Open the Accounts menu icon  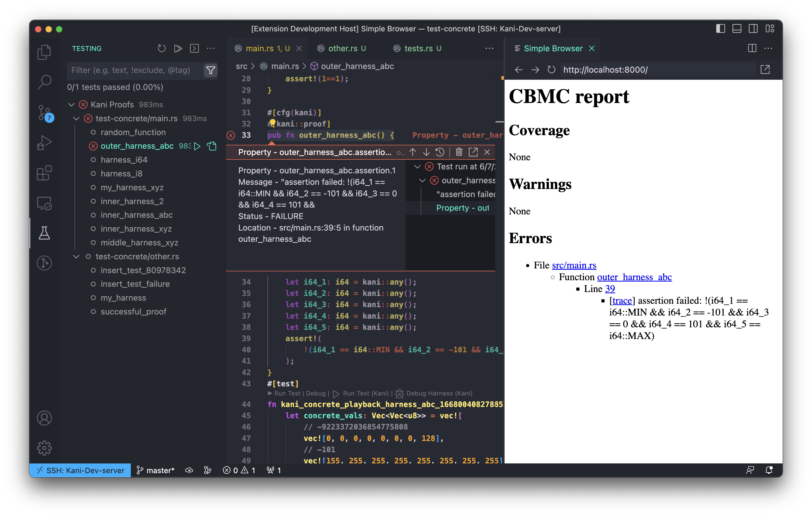(x=44, y=418)
